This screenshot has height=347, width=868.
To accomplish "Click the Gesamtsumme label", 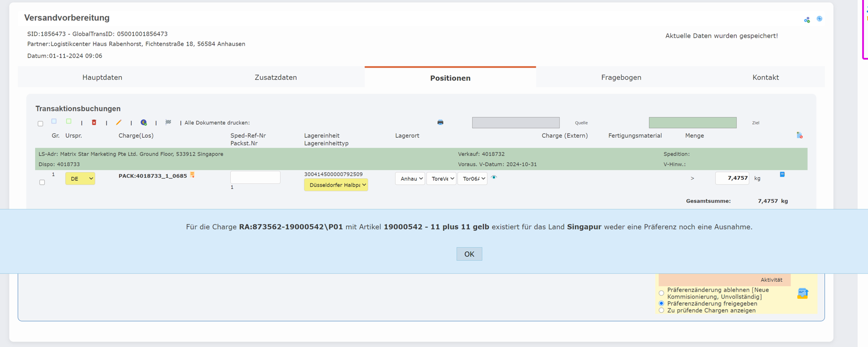I will (708, 201).
